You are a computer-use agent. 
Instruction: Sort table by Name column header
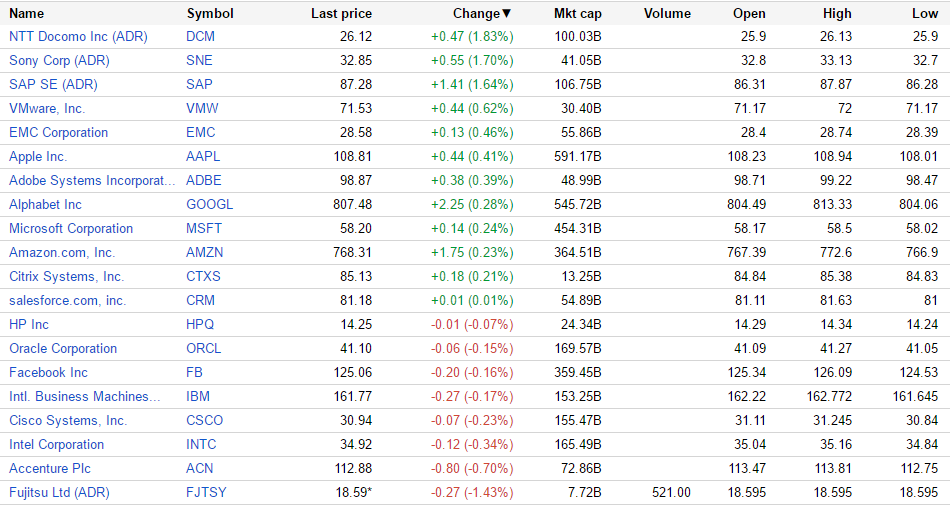pos(27,14)
